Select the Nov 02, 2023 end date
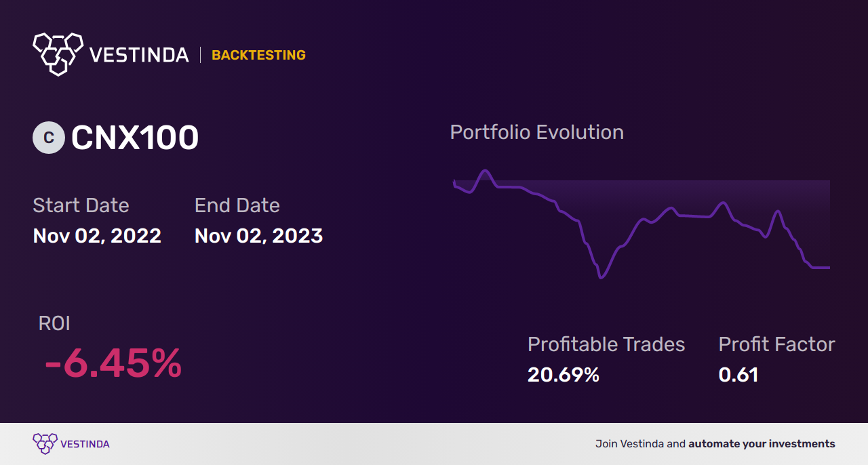 [x=258, y=236]
